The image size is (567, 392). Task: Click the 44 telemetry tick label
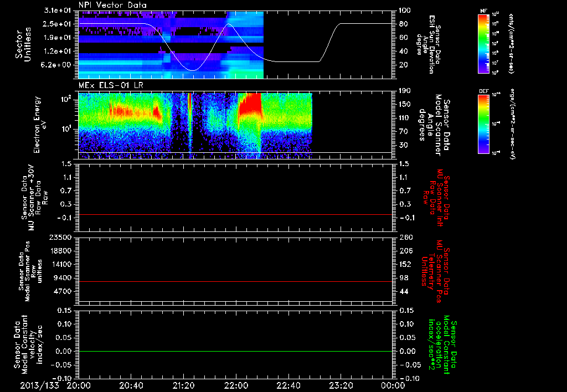coord(403,291)
